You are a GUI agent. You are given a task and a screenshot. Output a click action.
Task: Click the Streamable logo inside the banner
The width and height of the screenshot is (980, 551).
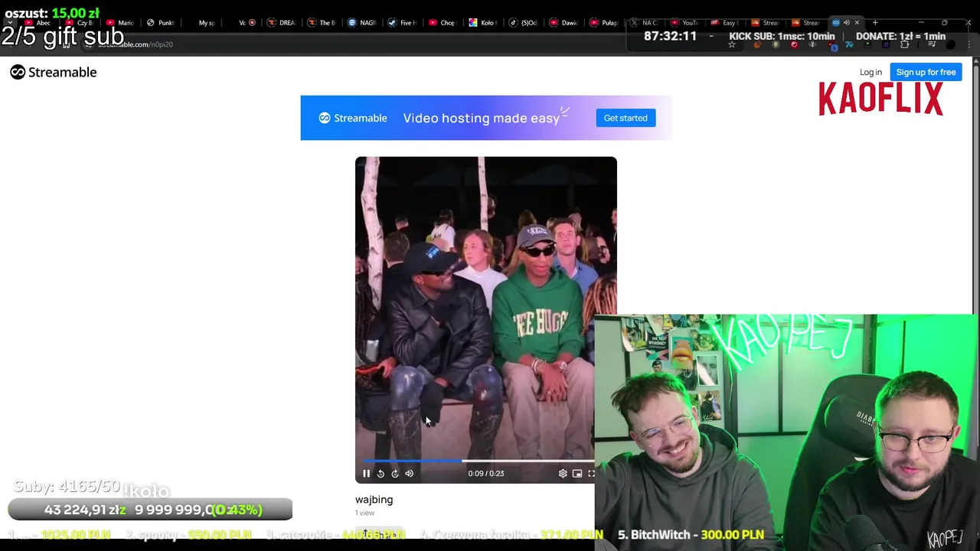click(x=353, y=118)
